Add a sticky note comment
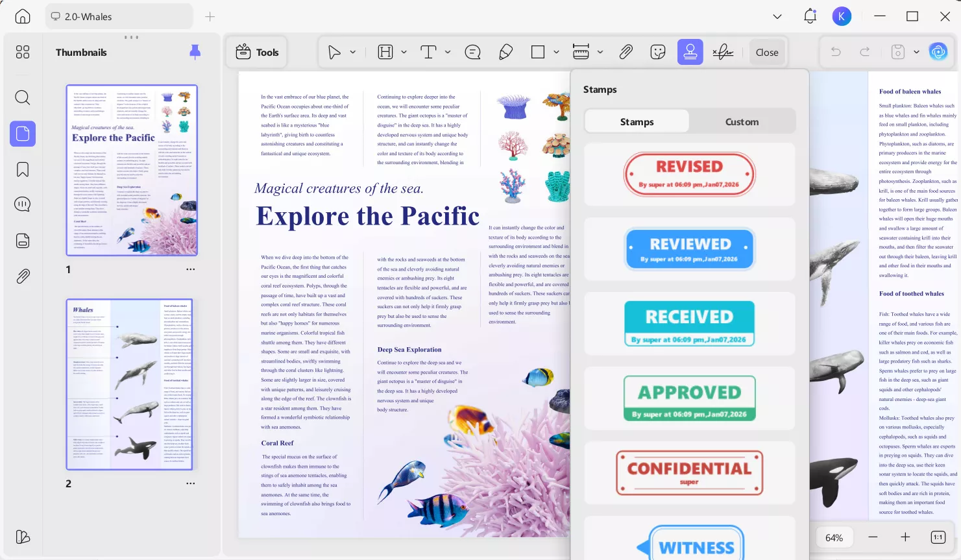The width and height of the screenshot is (961, 560). click(473, 53)
